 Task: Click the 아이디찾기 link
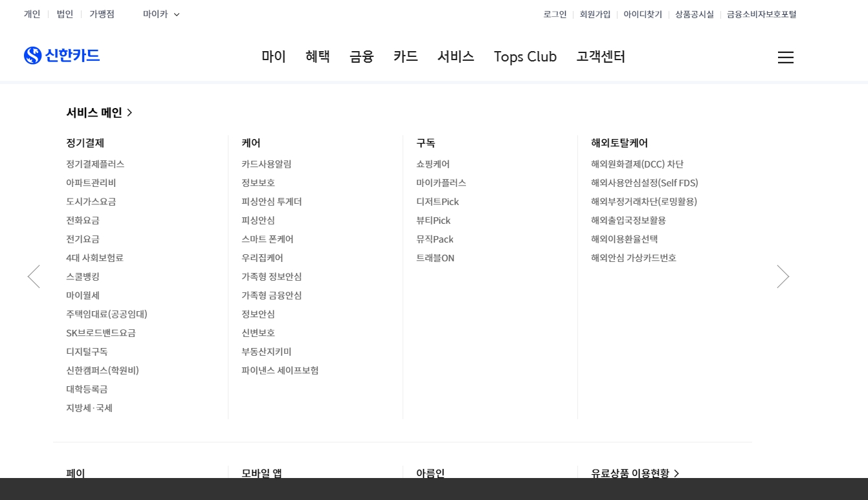tap(643, 14)
